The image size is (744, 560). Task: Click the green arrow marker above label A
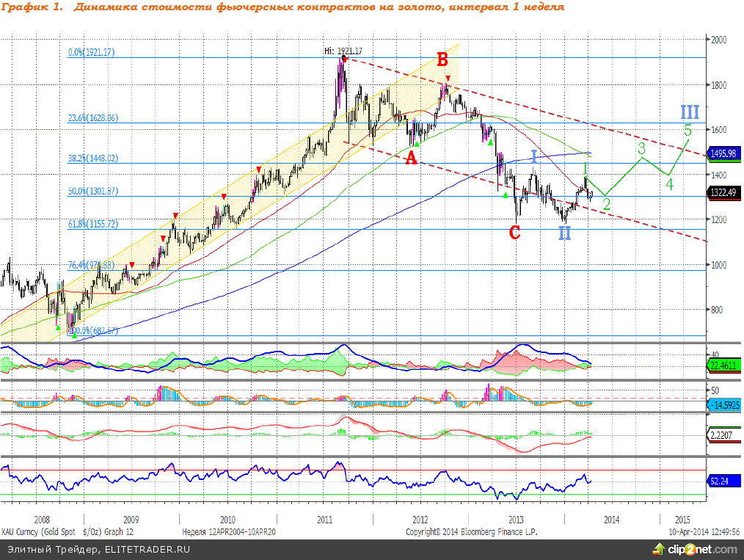[417, 145]
